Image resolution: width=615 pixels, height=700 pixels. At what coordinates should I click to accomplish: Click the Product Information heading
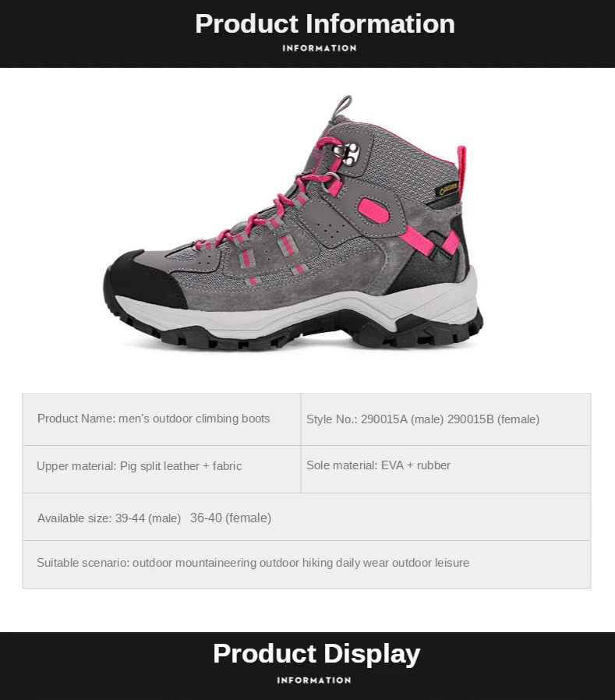pos(325,23)
